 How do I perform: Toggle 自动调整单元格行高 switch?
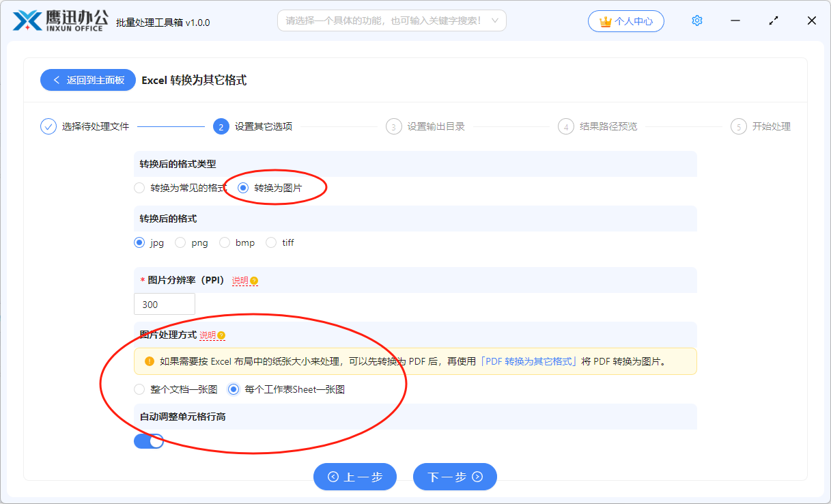pyautogui.click(x=149, y=441)
